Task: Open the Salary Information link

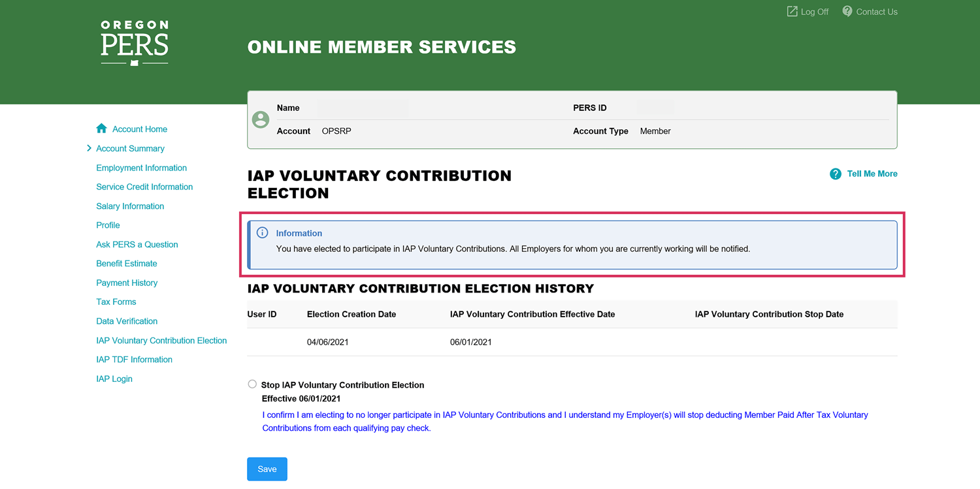Action: pos(130,206)
